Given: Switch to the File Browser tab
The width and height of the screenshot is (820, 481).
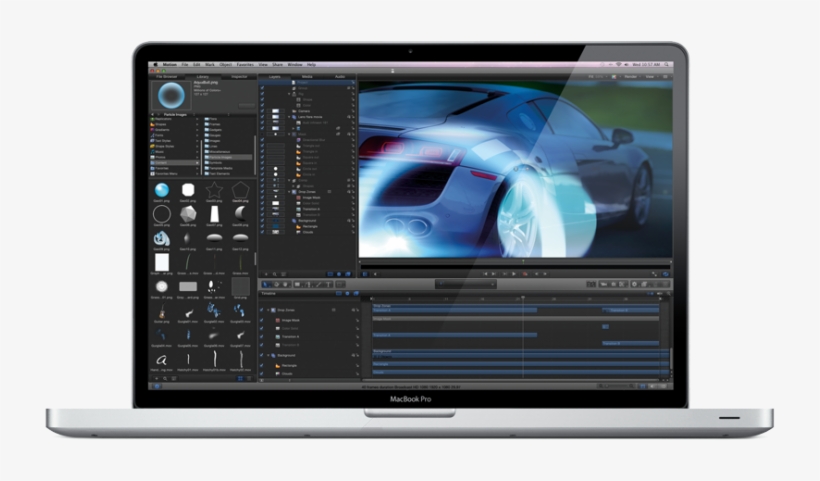Looking at the screenshot, I should pos(167,76).
